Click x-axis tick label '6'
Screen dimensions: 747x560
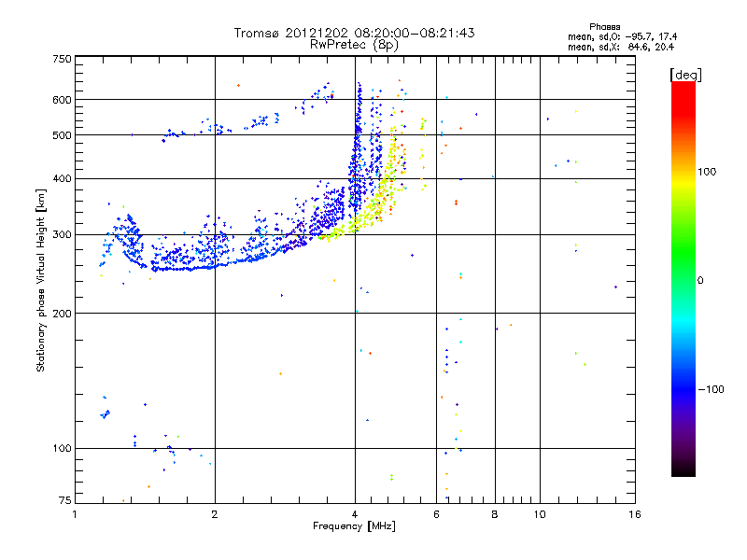pos(436,514)
